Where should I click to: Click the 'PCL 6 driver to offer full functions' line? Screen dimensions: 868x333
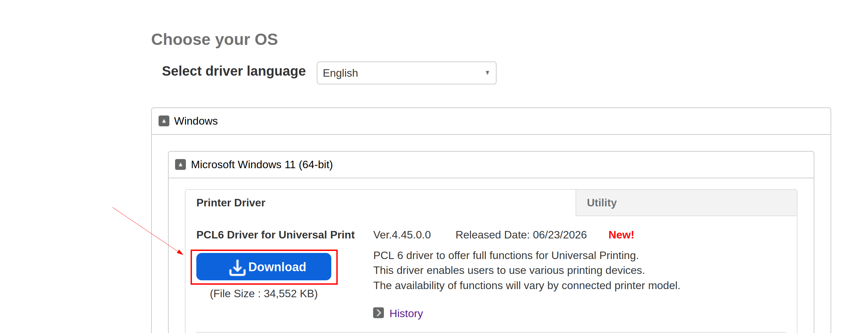(506, 255)
